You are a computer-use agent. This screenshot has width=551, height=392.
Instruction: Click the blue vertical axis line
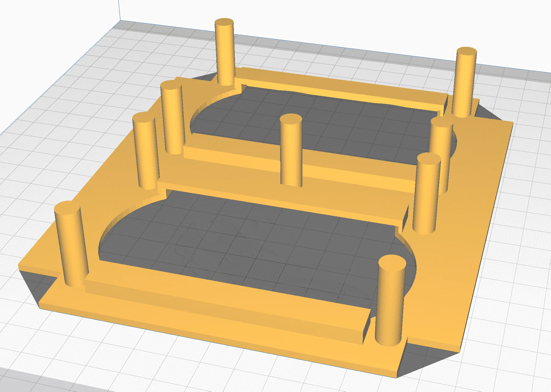pyautogui.click(x=120, y=10)
